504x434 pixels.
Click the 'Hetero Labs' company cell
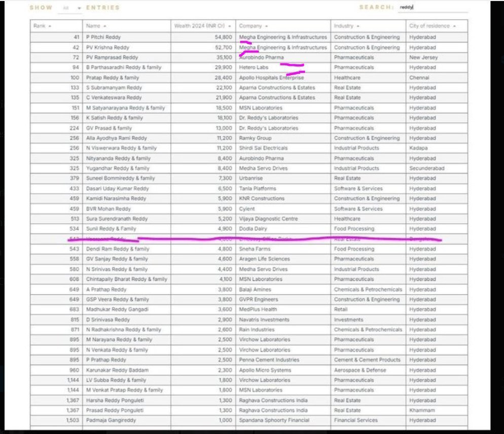(x=283, y=67)
